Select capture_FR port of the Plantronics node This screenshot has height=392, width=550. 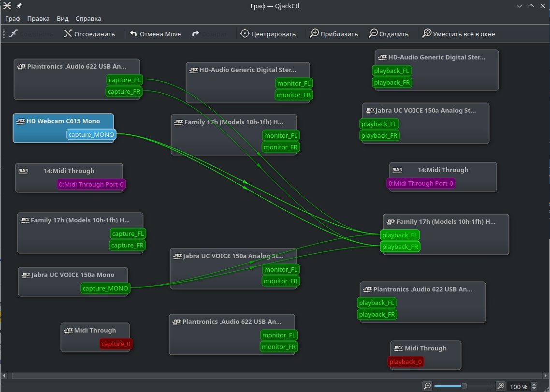124,91
